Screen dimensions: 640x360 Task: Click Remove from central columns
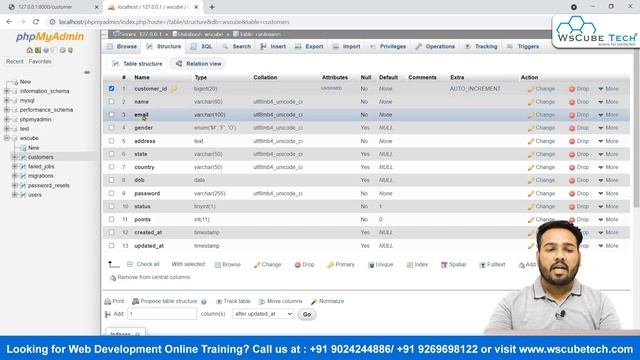point(150,277)
